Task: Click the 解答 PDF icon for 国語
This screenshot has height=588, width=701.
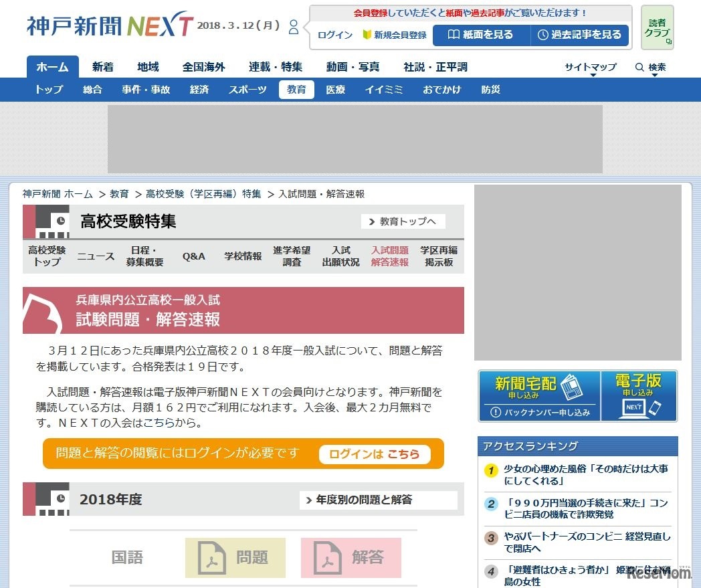Action: 328,558
